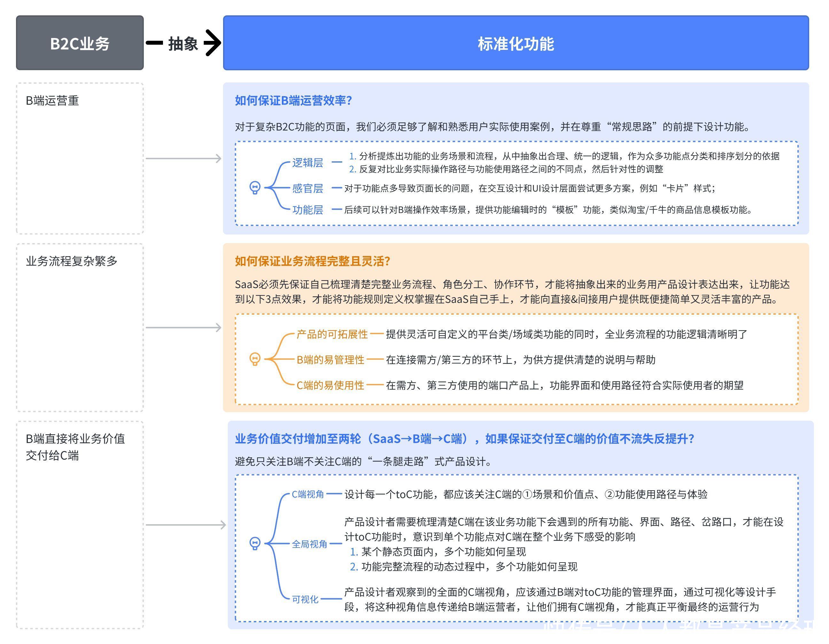Select the dashed box 业务流程复杂繁多
This screenshot has height=644, width=829.
tap(80, 327)
